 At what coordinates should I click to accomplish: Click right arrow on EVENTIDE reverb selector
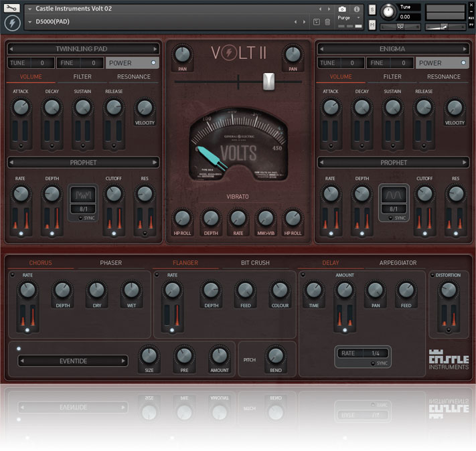pos(123,361)
